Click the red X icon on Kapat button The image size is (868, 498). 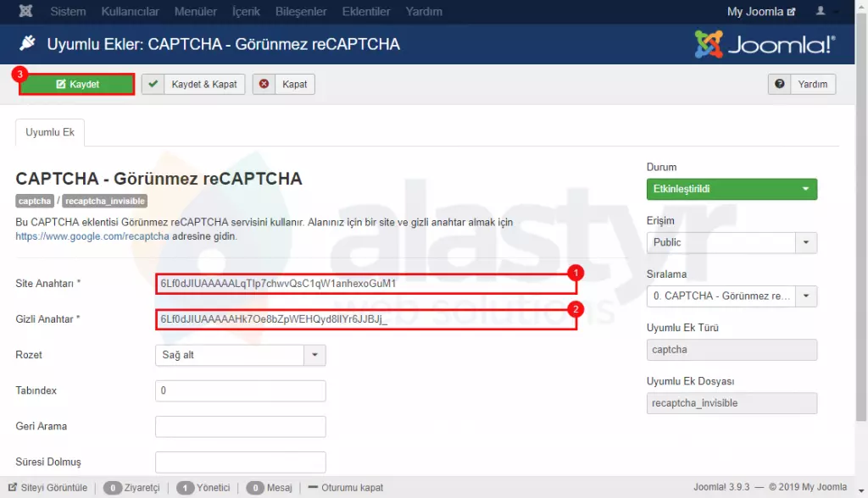[264, 84]
